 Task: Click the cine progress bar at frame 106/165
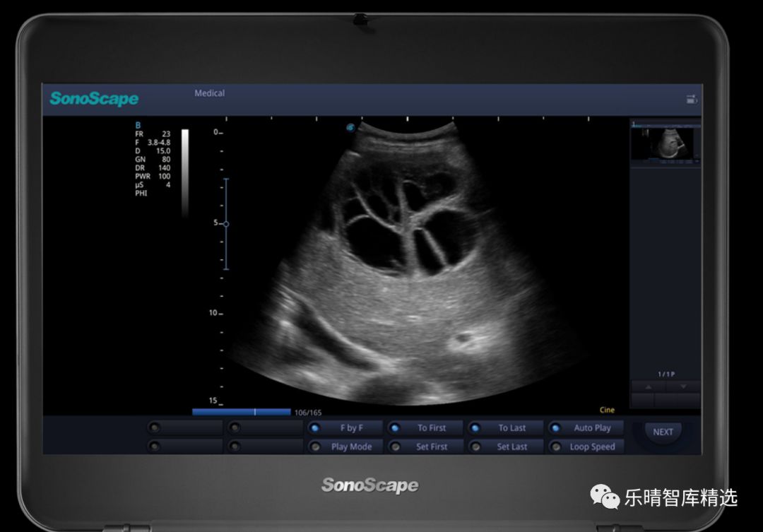(242, 413)
